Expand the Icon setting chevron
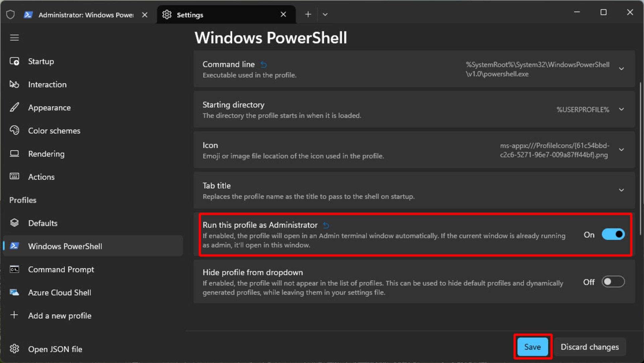644x363 pixels. (x=622, y=150)
